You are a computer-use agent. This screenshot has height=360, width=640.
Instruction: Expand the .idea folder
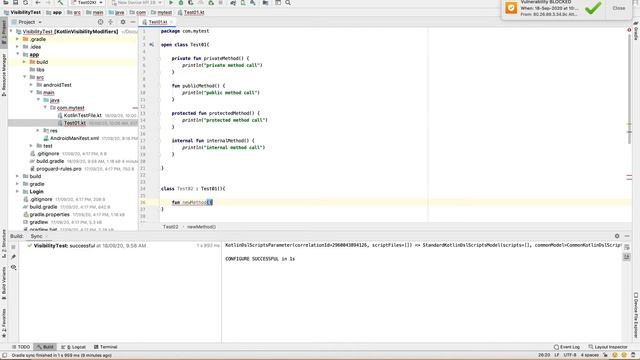(x=18, y=47)
